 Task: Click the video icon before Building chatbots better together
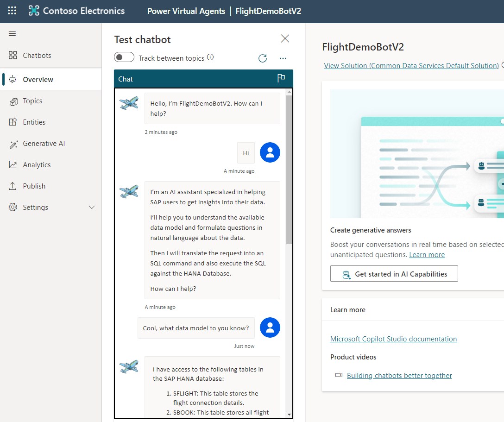[x=339, y=375]
